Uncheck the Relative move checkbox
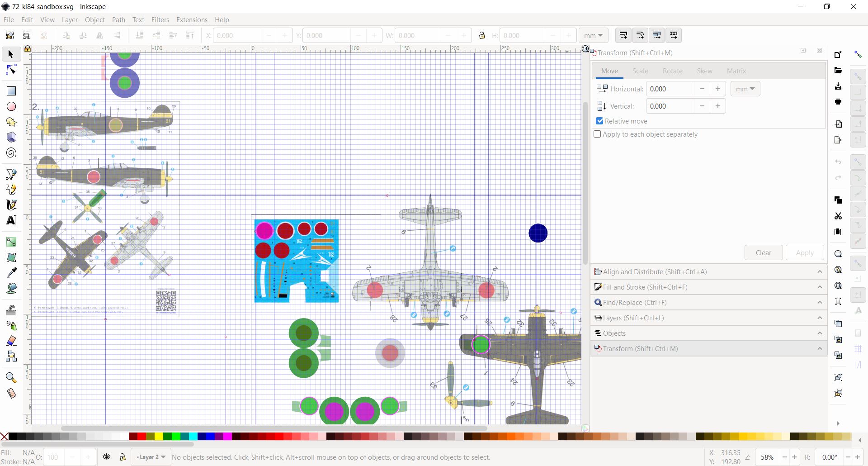The width and height of the screenshot is (868, 466). pyautogui.click(x=599, y=121)
